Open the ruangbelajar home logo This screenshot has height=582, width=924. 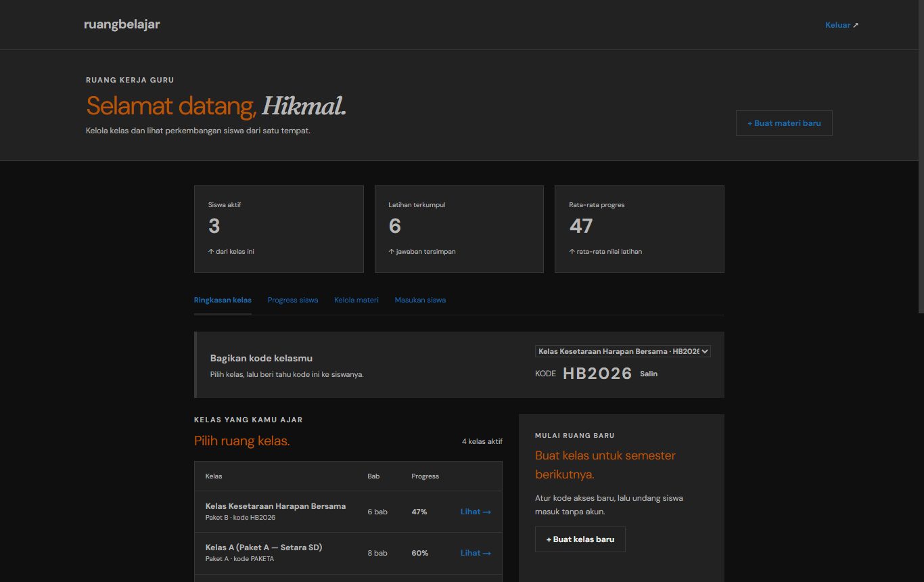point(122,24)
